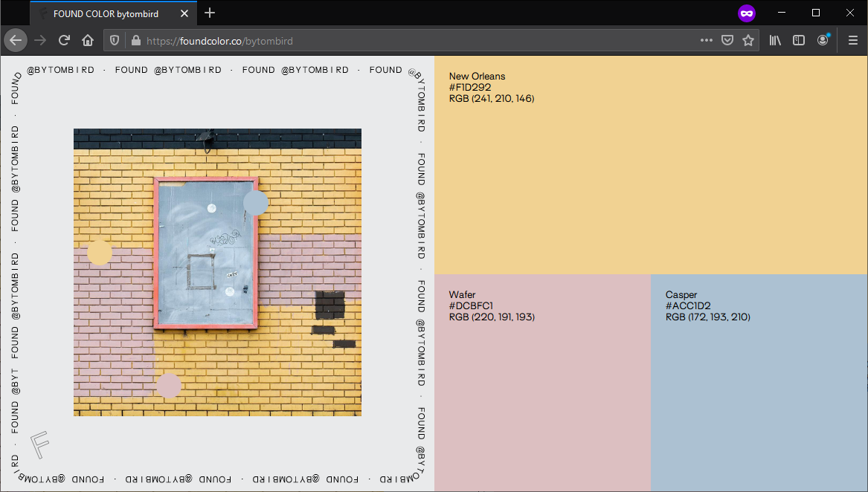This screenshot has height=492, width=868.
Task: Open the tracking protection shield icon
Action: (x=115, y=41)
